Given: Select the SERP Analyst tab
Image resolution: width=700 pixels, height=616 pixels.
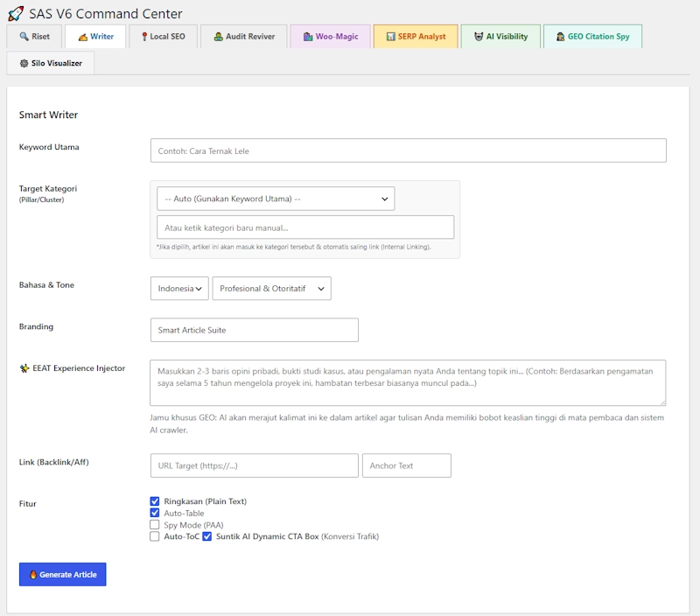Looking at the screenshot, I should point(416,37).
